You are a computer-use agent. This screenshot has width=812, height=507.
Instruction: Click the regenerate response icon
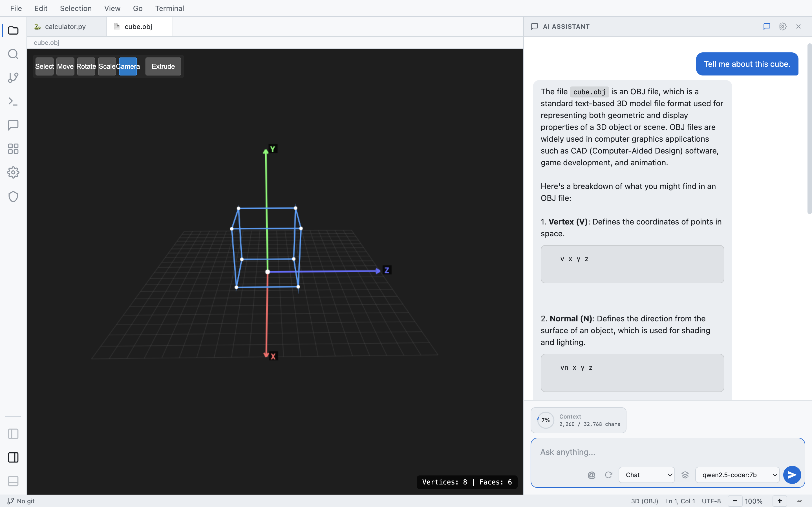[609, 475]
